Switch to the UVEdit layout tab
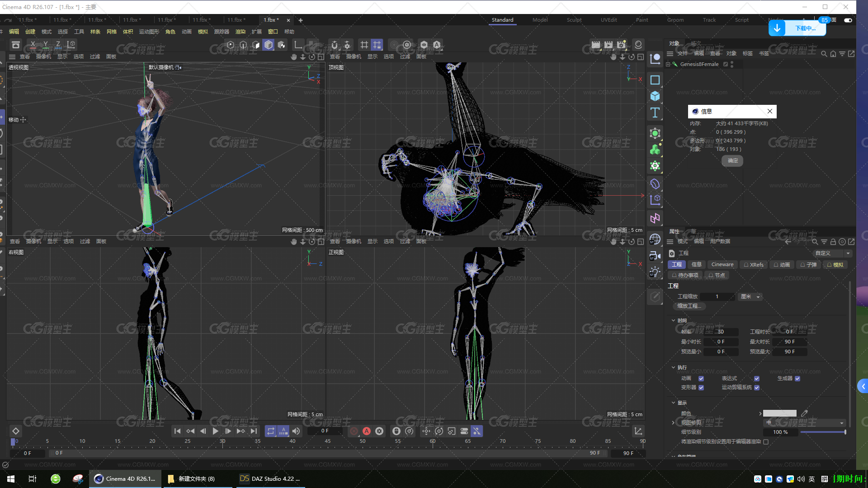 (609, 20)
